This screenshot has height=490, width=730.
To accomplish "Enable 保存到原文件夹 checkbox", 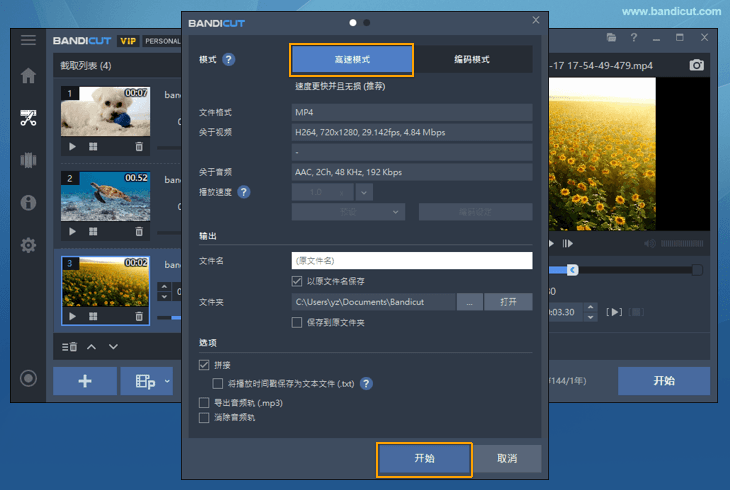I will [297, 322].
